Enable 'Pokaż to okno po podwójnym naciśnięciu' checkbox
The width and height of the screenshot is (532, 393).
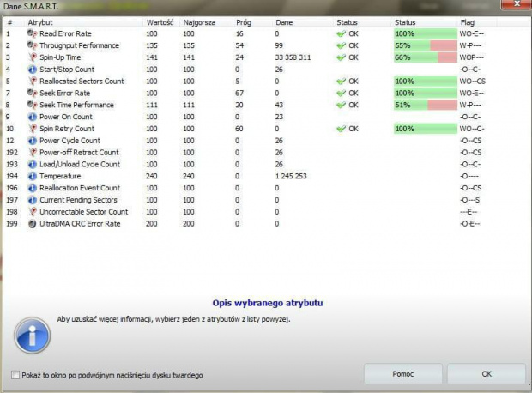click(15, 375)
